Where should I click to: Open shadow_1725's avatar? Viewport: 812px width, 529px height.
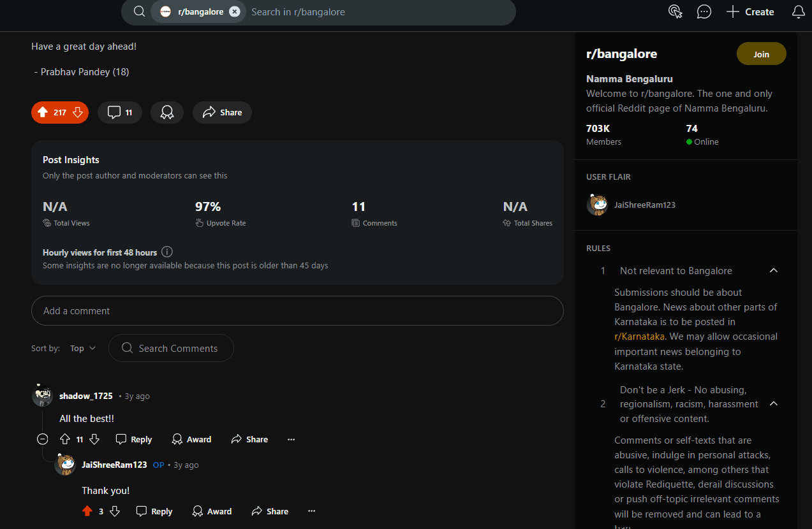(42, 396)
